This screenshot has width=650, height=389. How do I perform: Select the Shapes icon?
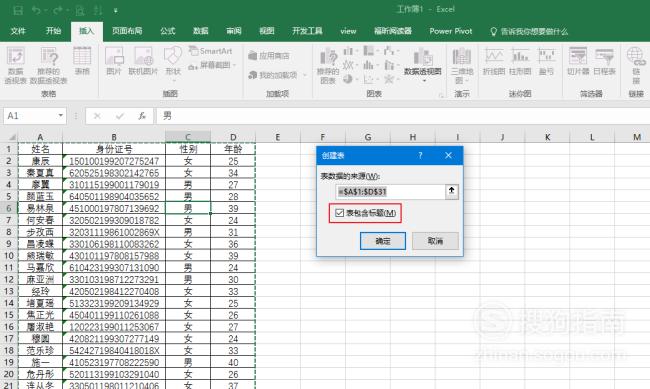point(173,62)
